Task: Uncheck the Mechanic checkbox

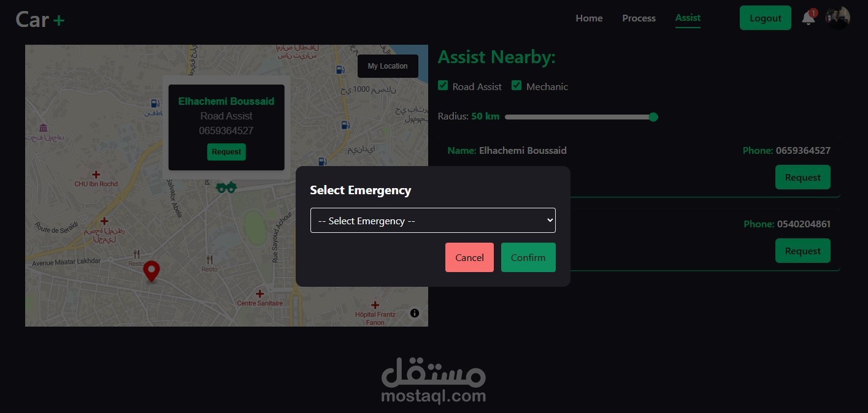Action: [517, 86]
